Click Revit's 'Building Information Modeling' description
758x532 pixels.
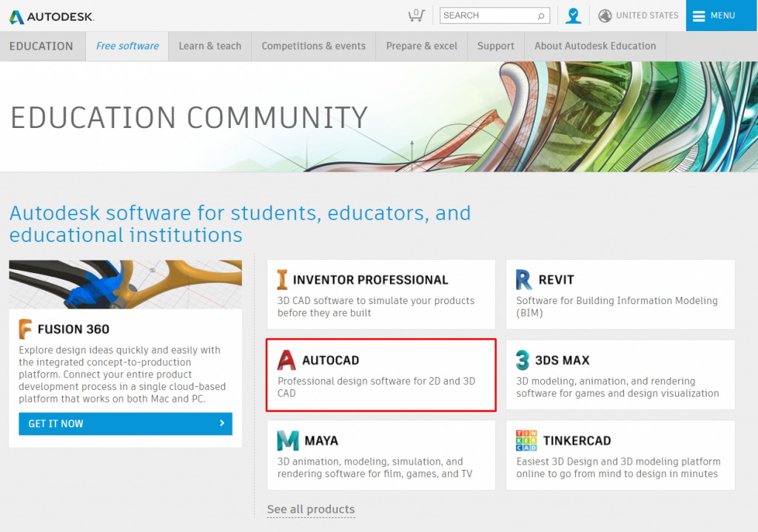point(617,307)
